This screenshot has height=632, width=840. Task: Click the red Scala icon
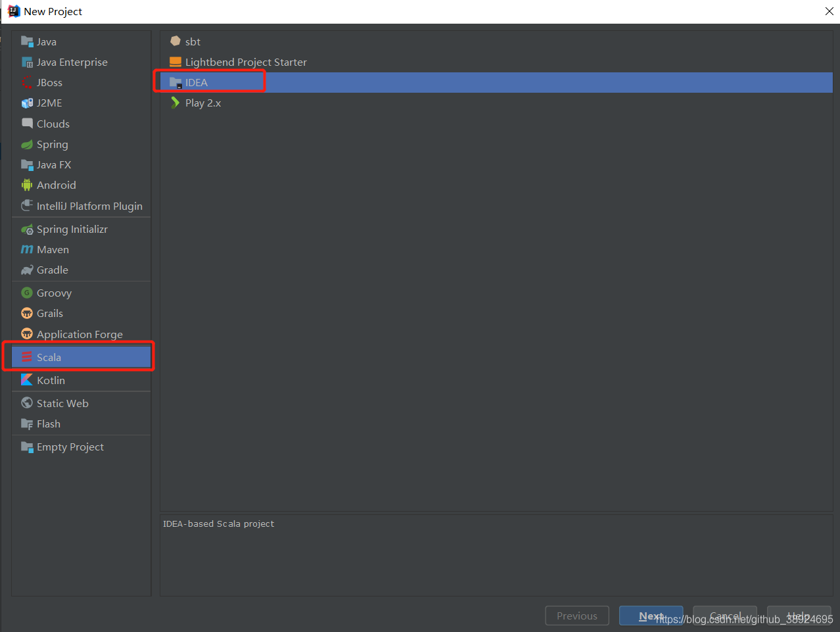[27, 357]
